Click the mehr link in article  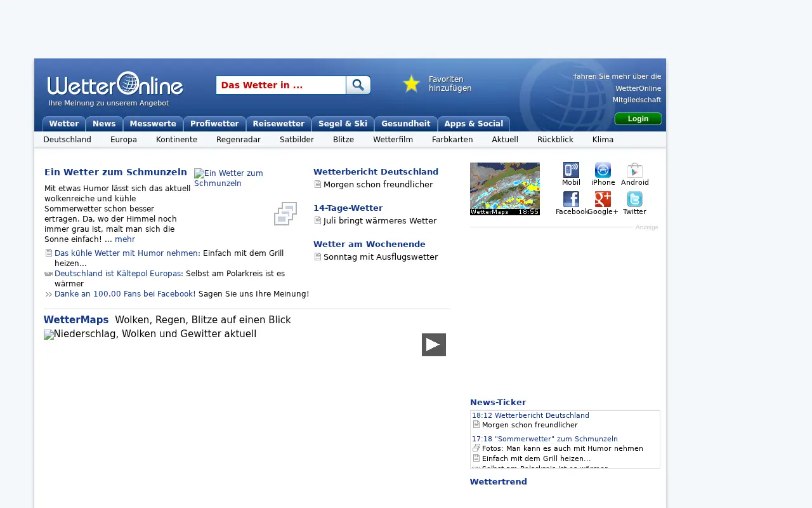[x=125, y=239]
